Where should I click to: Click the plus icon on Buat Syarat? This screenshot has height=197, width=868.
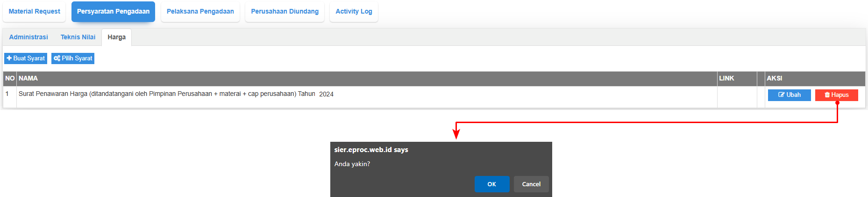9,58
